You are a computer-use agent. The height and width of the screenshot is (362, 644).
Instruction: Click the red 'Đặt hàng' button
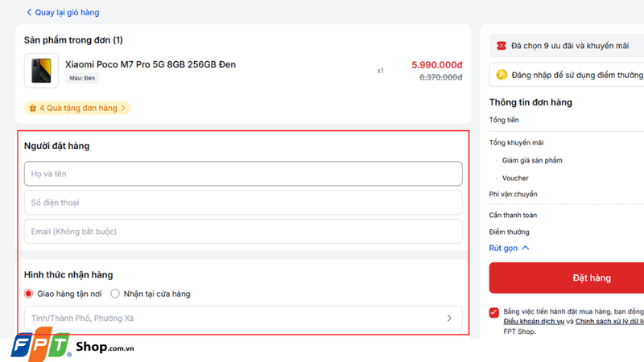[x=567, y=278]
